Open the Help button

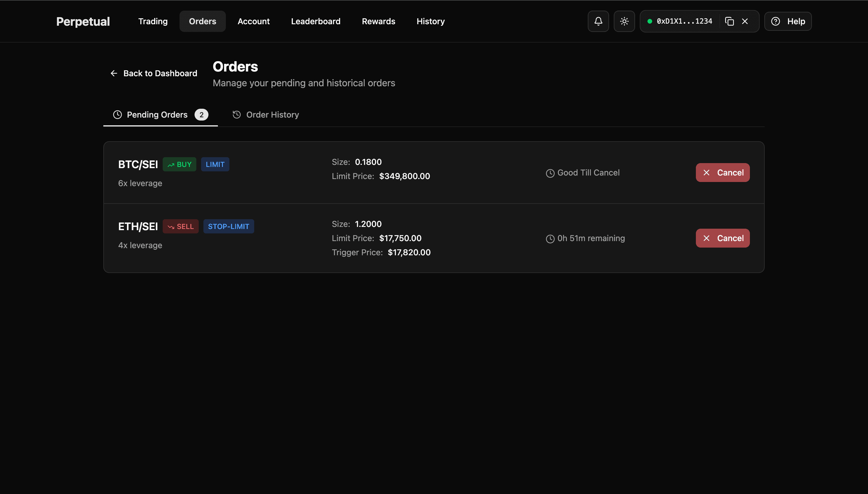(x=788, y=21)
